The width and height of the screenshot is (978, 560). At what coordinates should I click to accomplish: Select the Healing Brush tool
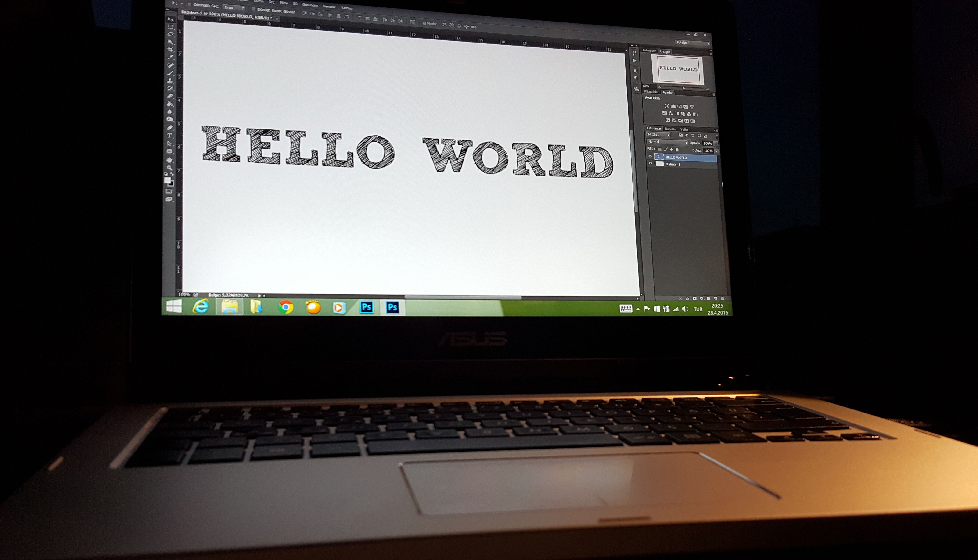pos(170,65)
